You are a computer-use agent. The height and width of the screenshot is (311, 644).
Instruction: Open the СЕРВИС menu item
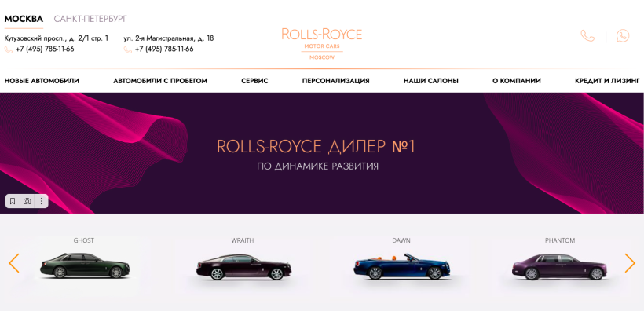(x=254, y=81)
